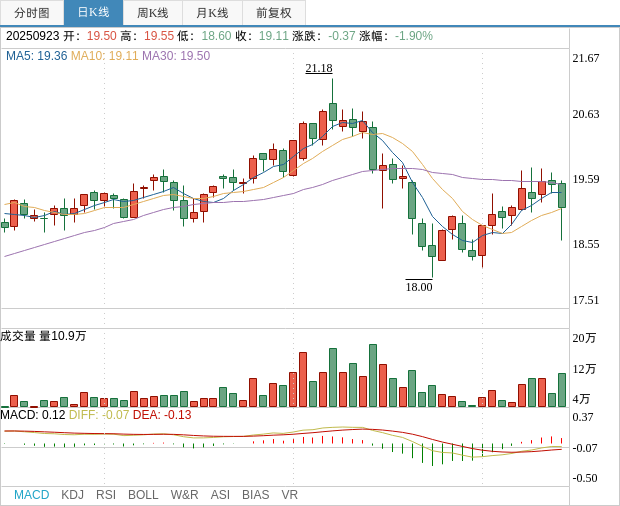Click the 21.18 high price marker

pyautogui.click(x=319, y=68)
